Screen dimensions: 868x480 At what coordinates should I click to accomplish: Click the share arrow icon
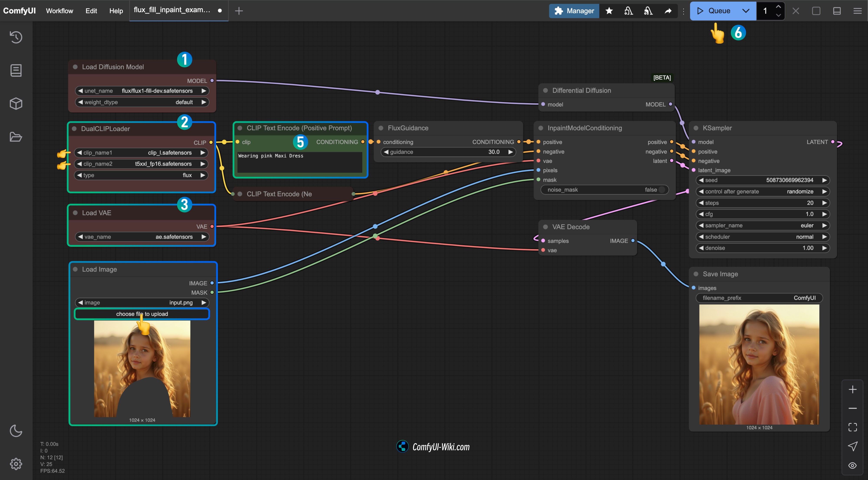coord(668,11)
